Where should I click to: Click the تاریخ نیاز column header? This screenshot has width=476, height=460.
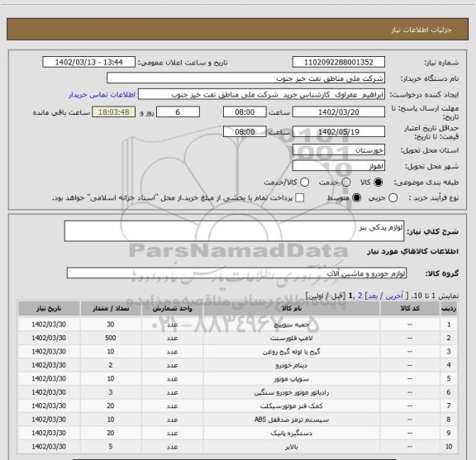tap(49, 309)
